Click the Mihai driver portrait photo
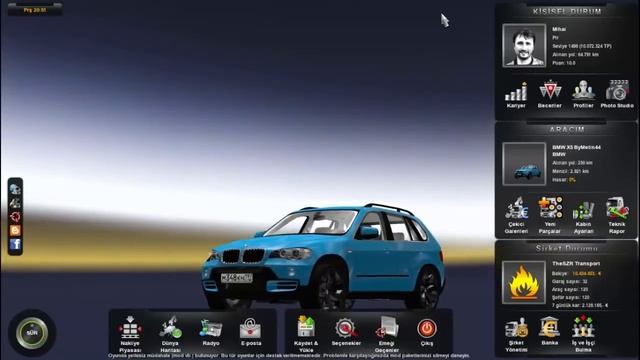640x360 pixels. [524, 45]
